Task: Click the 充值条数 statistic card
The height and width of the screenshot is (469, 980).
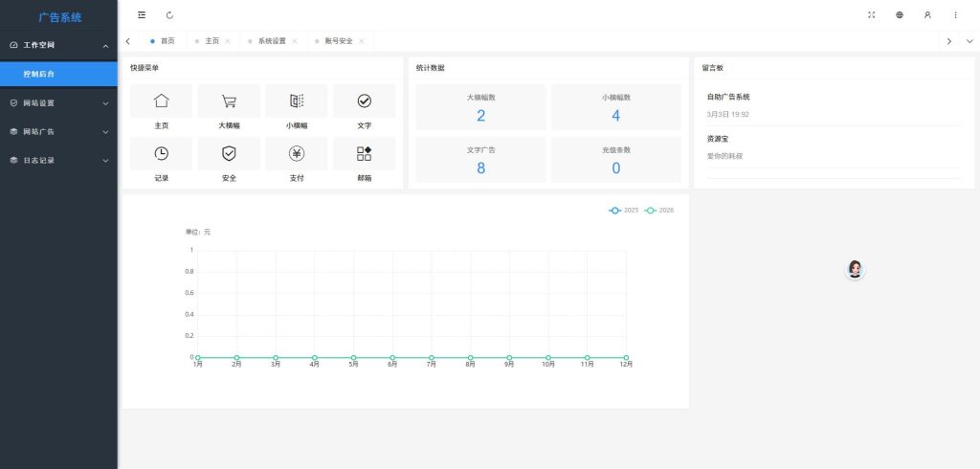Action: click(615, 160)
